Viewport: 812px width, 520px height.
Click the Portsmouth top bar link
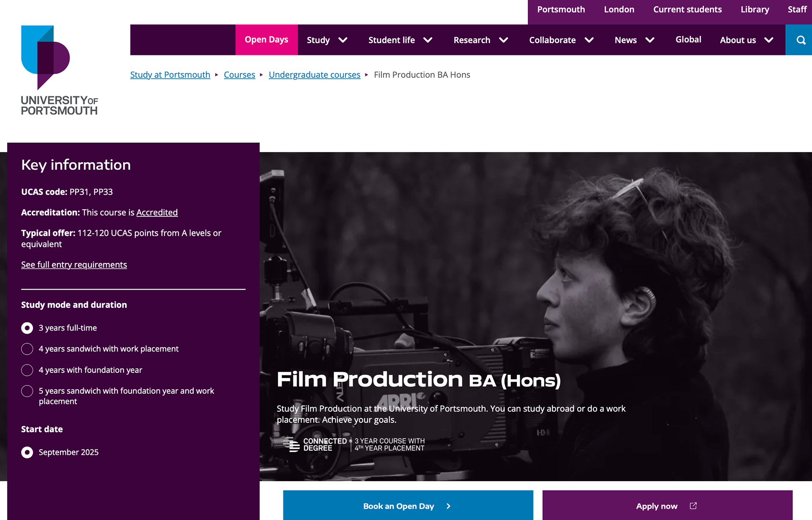[561, 9]
